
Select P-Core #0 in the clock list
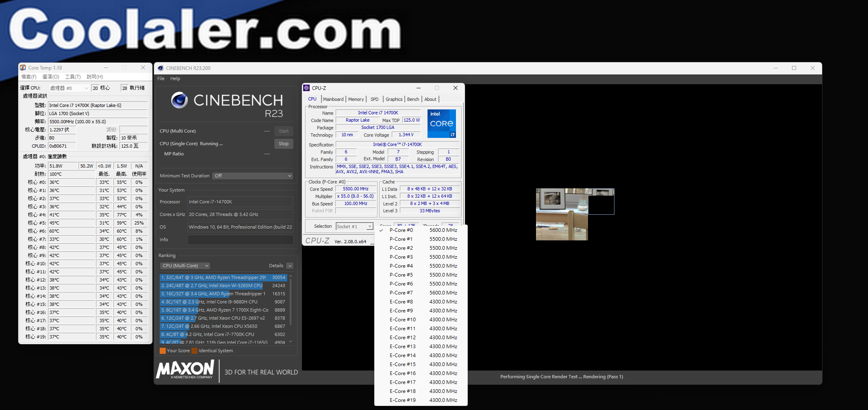coord(421,230)
